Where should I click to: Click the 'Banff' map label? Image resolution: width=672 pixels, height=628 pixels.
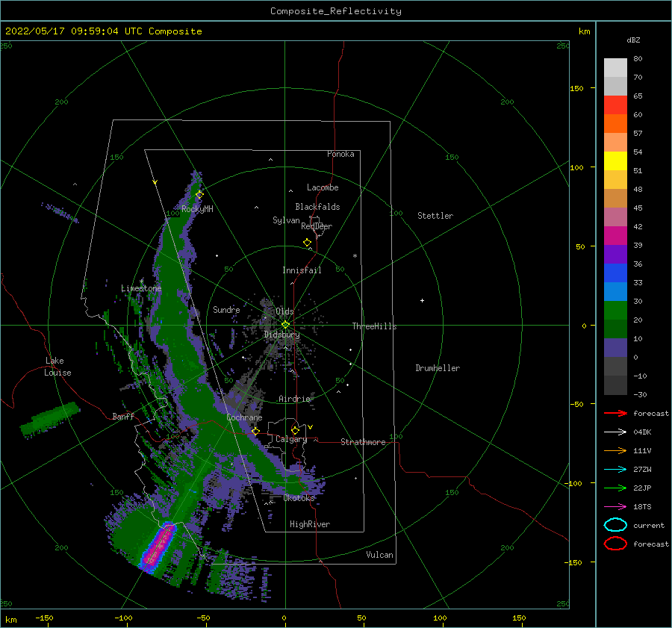pyautogui.click(x=123, y=416)
